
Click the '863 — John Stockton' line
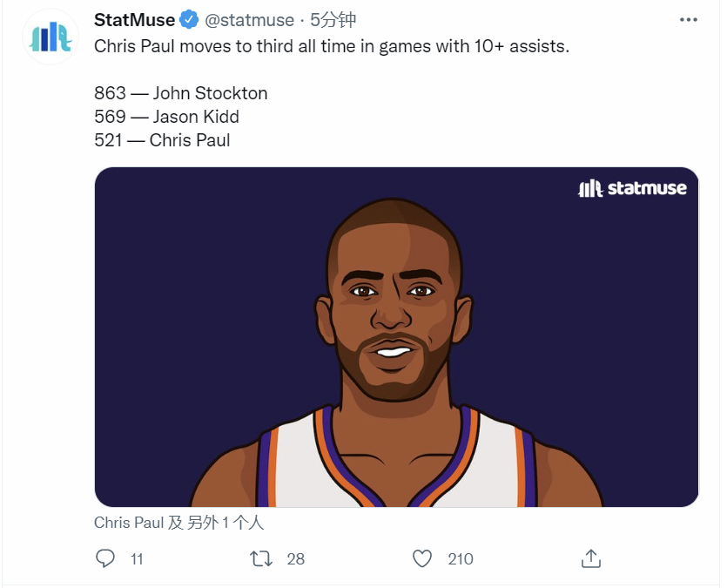coord(181,93)
